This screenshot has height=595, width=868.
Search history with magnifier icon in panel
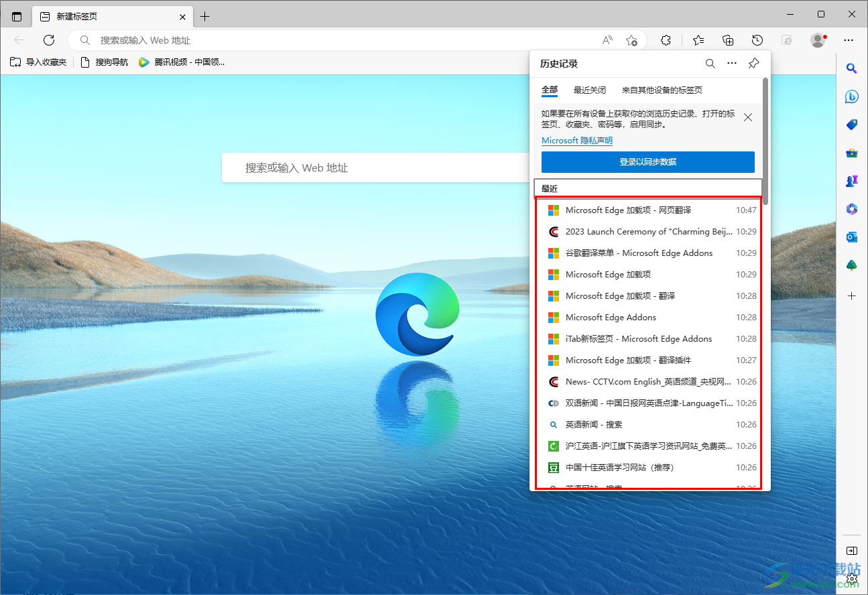[x=710, y=64]
